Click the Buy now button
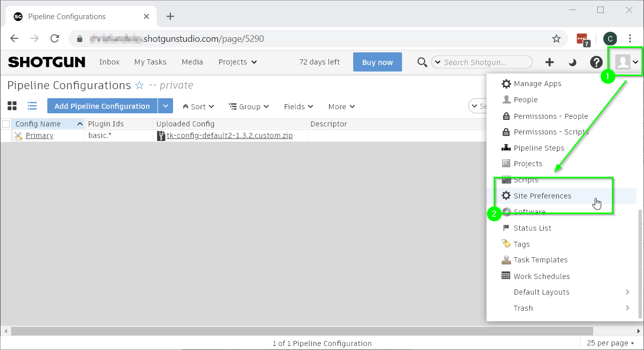 click(377, 62)
